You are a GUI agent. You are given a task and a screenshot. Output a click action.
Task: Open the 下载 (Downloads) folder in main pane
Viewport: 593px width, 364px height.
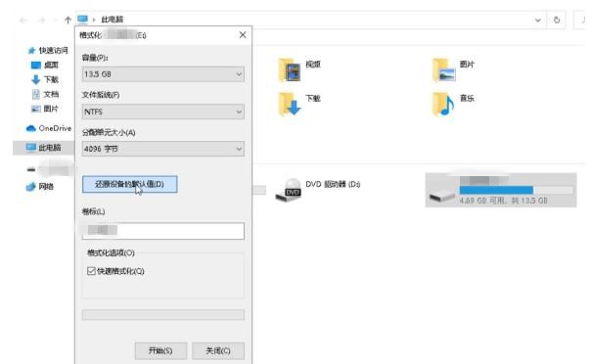coord(290,104)
